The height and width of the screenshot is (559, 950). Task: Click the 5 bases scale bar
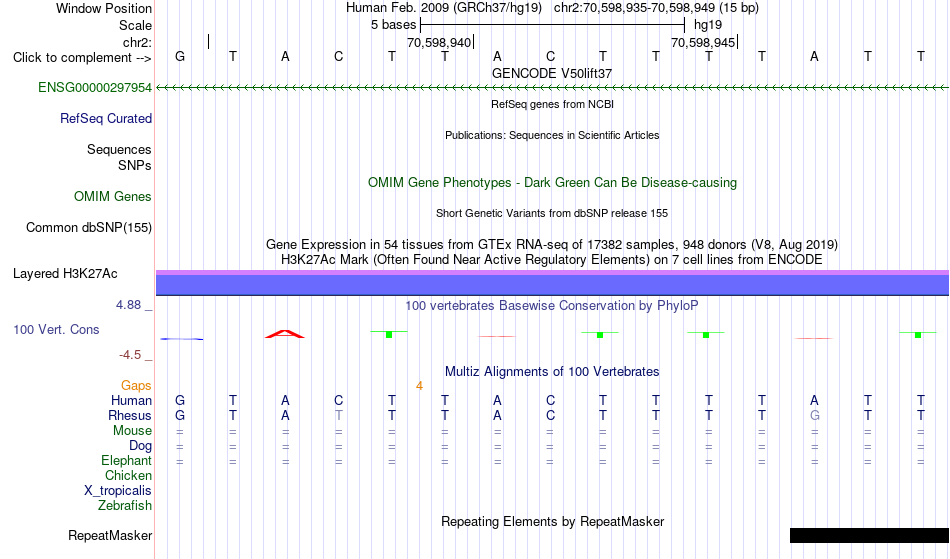(552, 25)
